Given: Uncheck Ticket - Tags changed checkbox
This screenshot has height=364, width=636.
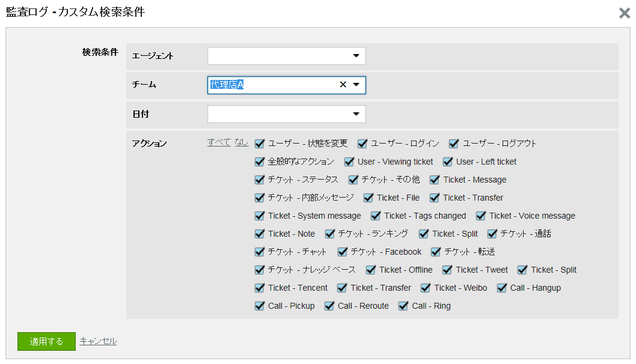Looking at the screenshot, I should [376, 216].
